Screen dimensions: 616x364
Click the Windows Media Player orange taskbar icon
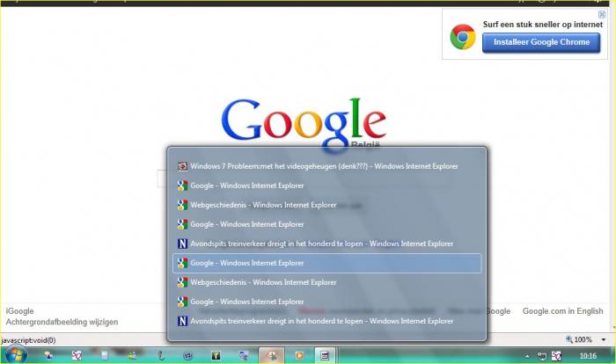pyautogui.click(x=299, y=356)
